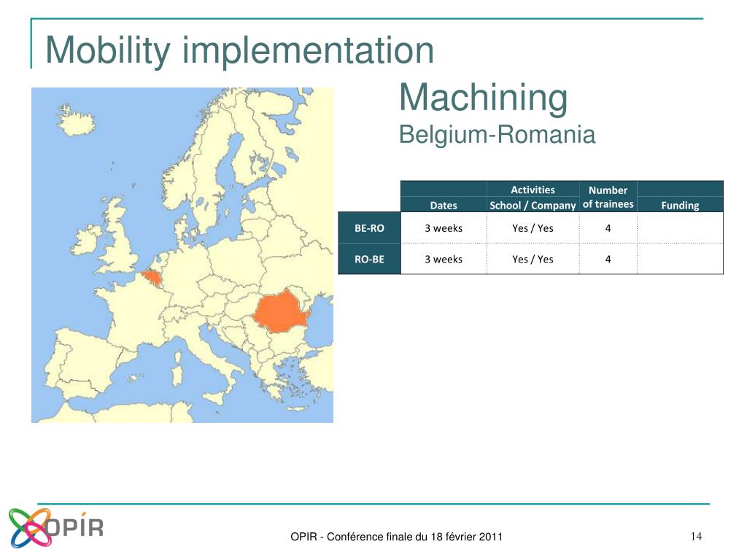Click 'Yes / Yes' in the BE-RO row
This screenshot has width=747, height=560.
click(533, 228)
